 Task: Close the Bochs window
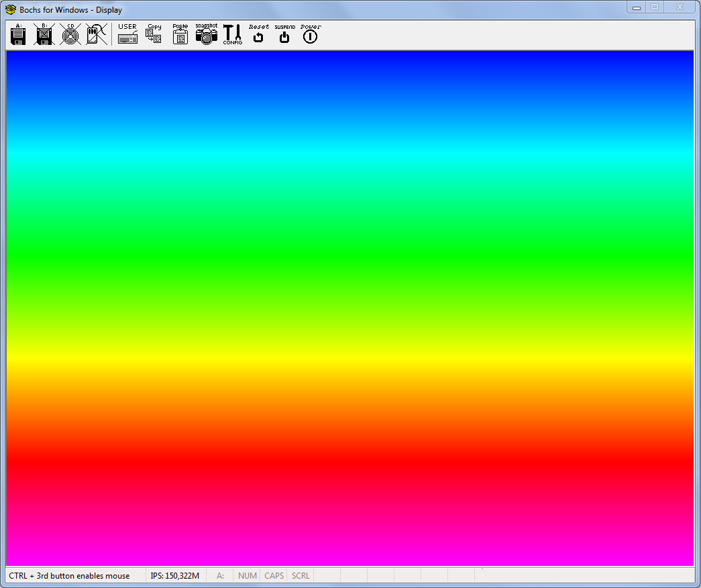click(680, 7)
